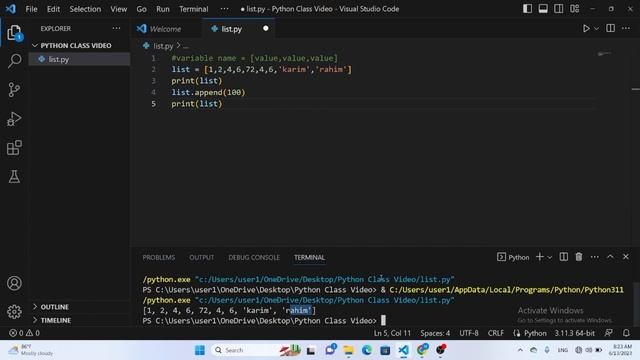Change indentation via Spaces: 4

click(435, 333)
